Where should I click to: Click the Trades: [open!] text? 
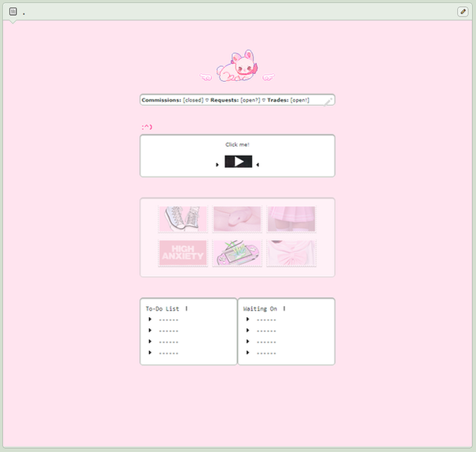288,100
